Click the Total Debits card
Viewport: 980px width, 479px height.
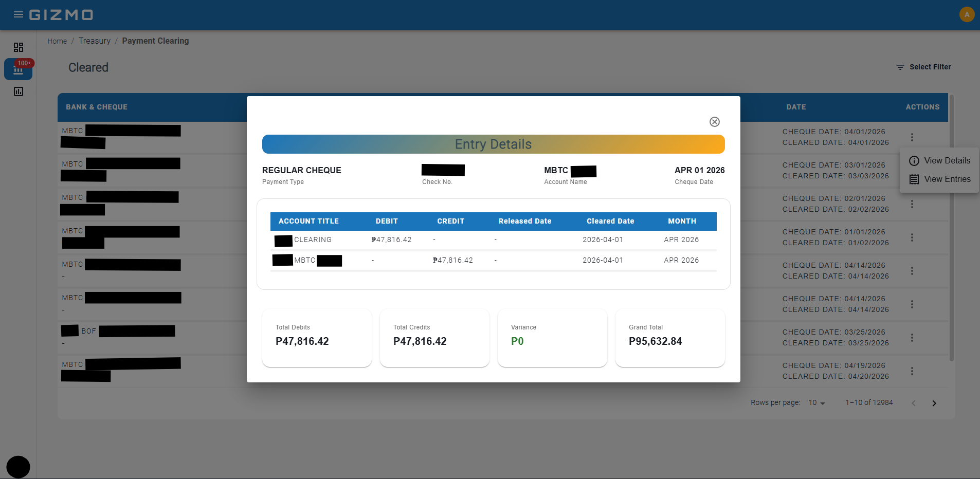coord(317,338)
